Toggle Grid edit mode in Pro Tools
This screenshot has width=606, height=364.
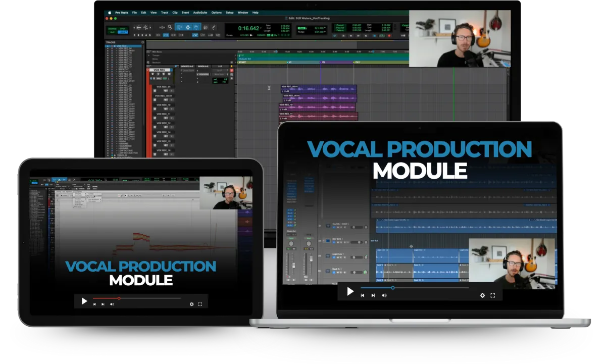[123, 32]
